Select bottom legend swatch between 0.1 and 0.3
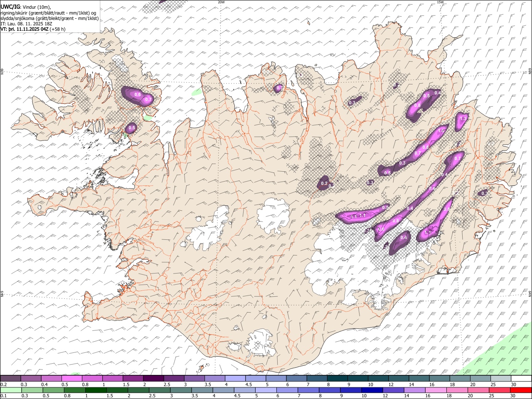This screenshot has width=532, height=399. point(10,390)
